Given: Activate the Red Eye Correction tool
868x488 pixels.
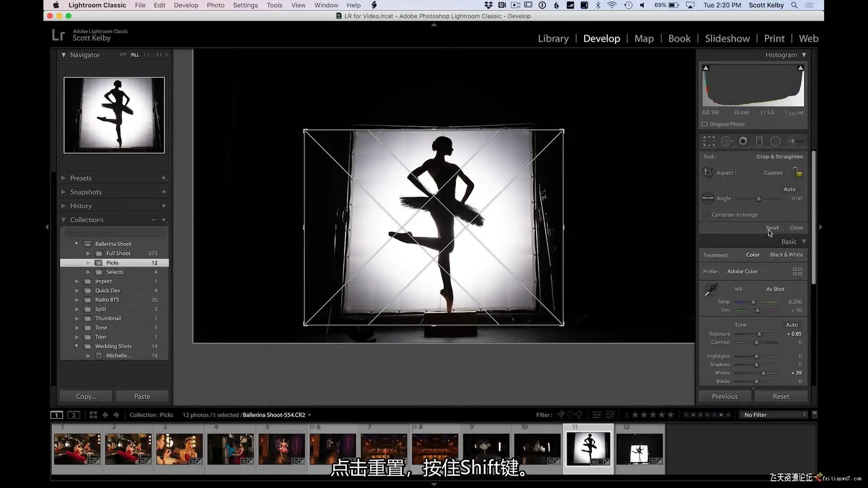Looking at the screenshot, I should pos(743,141).
